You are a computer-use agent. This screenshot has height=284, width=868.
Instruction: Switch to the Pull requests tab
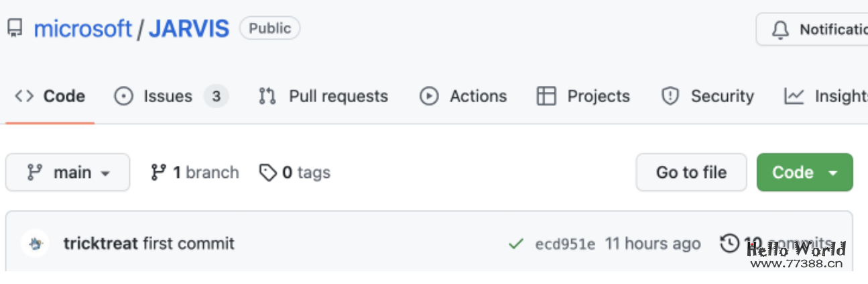[x=323, y=97]
